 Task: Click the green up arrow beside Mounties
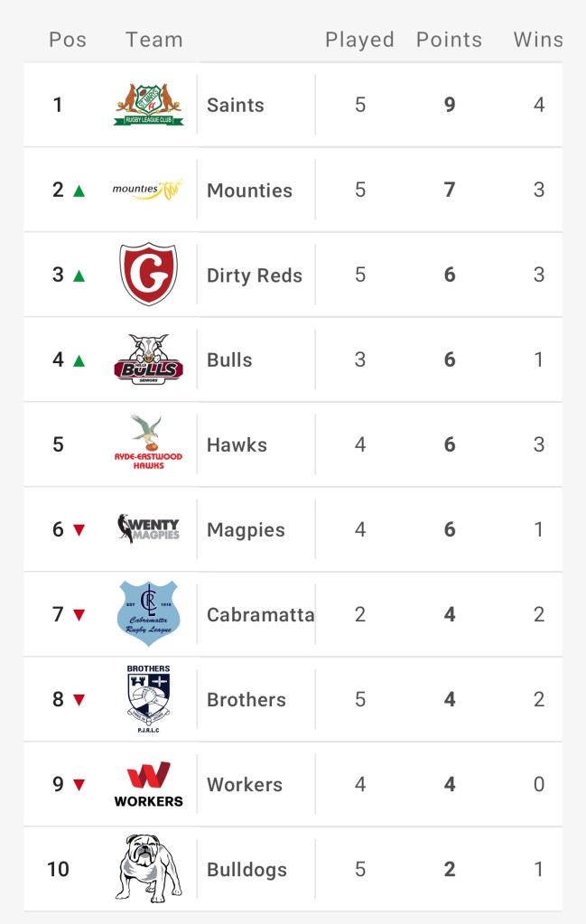coord(79,191)
